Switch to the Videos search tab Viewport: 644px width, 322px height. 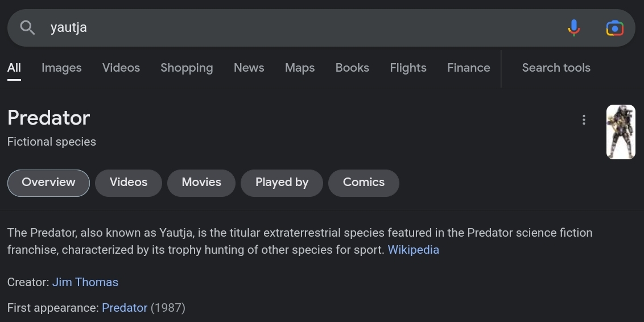(x=121, y=68)
